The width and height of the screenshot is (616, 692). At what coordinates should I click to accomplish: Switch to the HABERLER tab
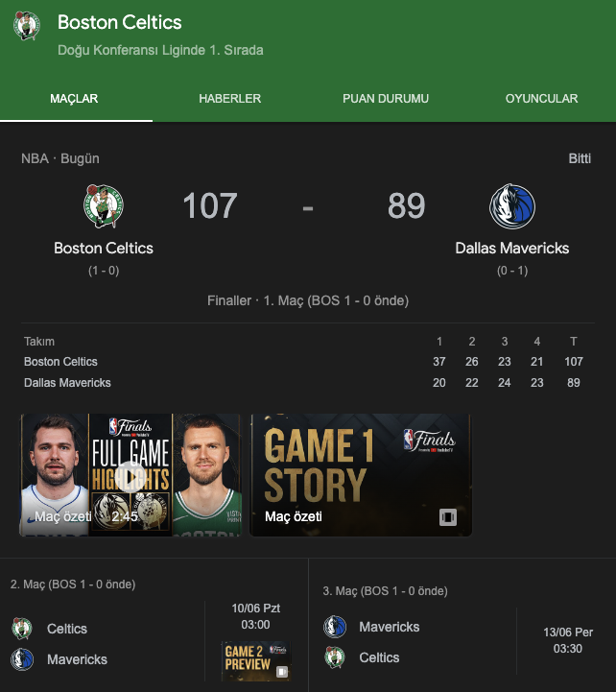tap(230, 99)
